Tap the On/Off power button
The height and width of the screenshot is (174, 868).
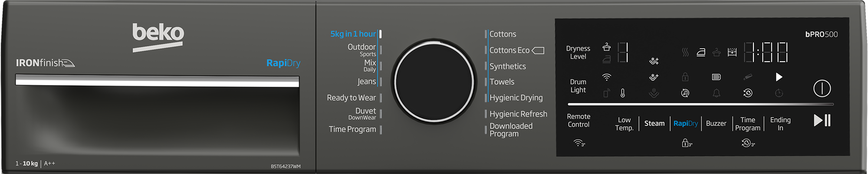point(822,89)
